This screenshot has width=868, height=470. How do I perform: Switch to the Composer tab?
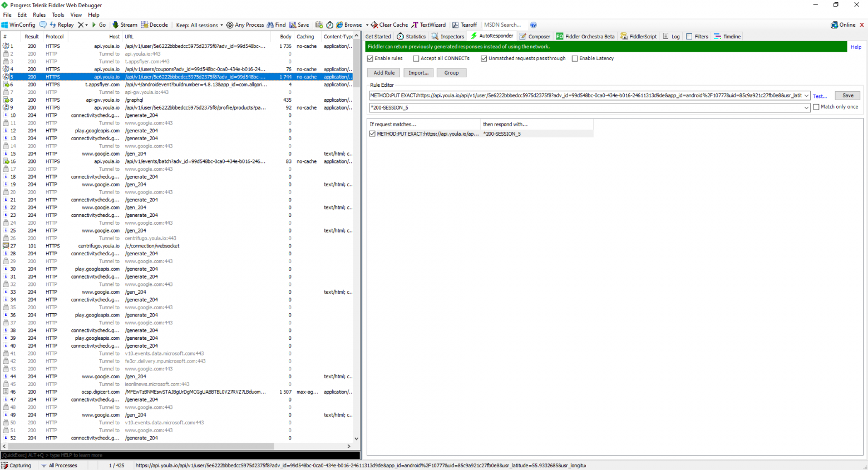pyautogui.click(x=535, y=37)
